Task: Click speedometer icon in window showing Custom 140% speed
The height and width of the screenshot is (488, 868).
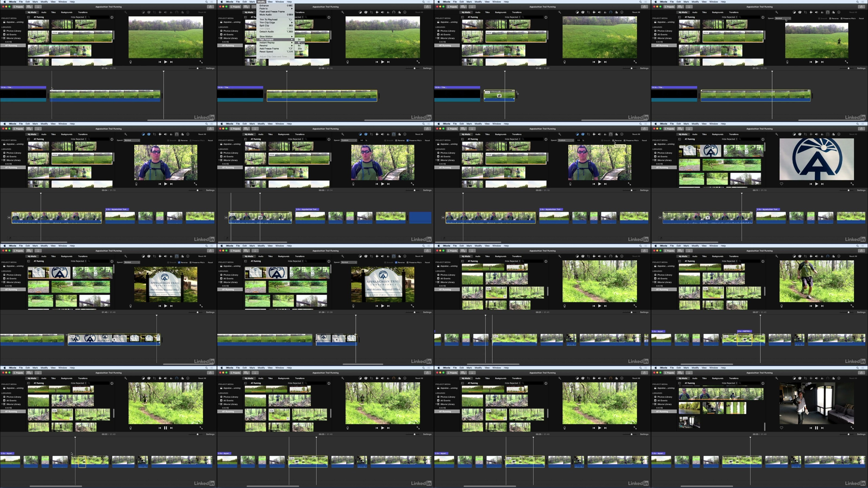Action: [x=394, y=134]
